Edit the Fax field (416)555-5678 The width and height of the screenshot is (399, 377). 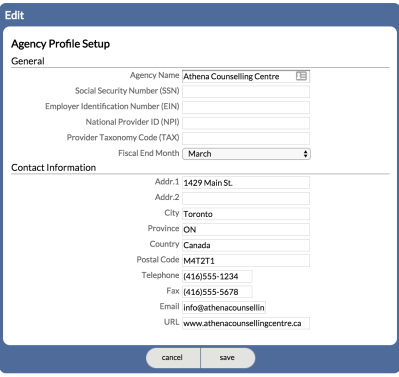(217, 292)
